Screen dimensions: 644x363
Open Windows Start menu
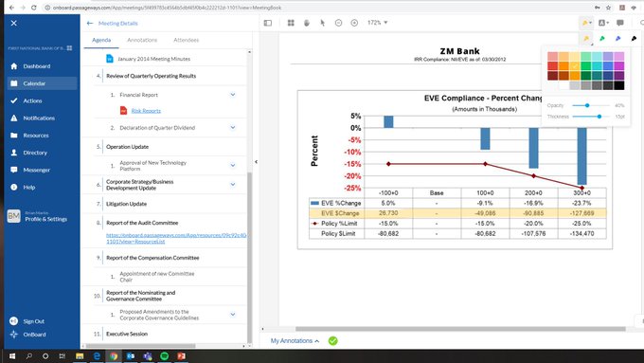pos(12,356)
